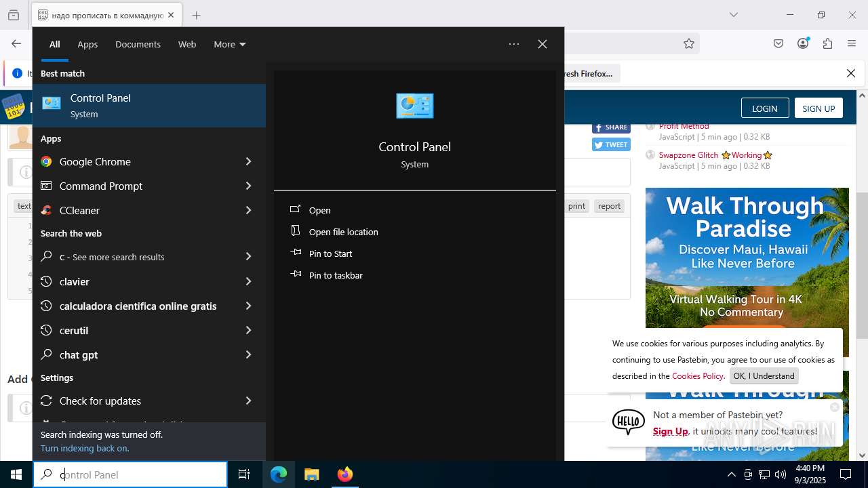Expand Google Chrome result arrow
This screenshot has height=488, width=868.
click(248, 161)
